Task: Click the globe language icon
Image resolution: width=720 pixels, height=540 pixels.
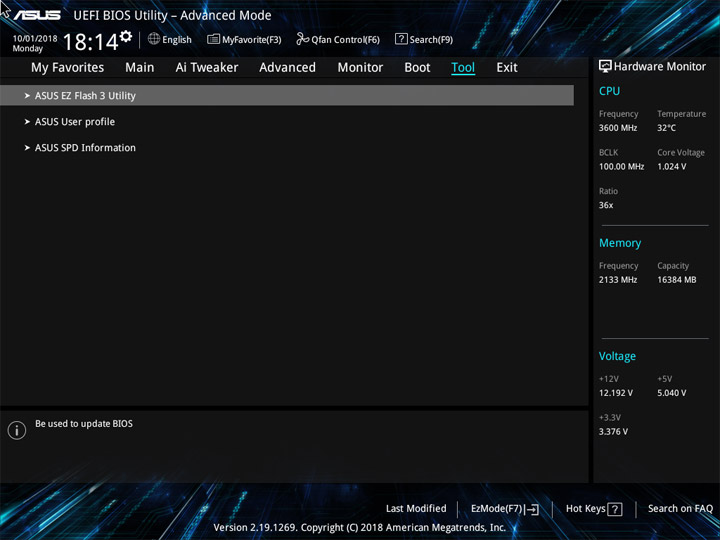Action: pyautogui.click(x=154, y=39)
